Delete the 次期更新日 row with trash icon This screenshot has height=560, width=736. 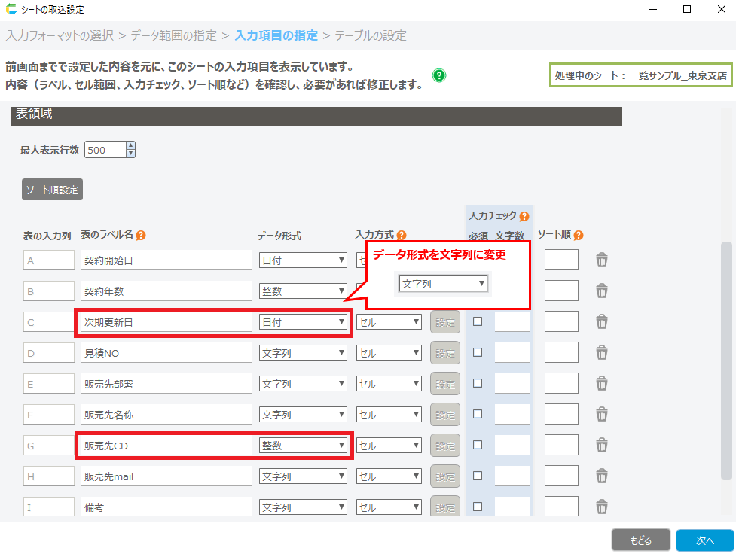(x=602, y=322)
